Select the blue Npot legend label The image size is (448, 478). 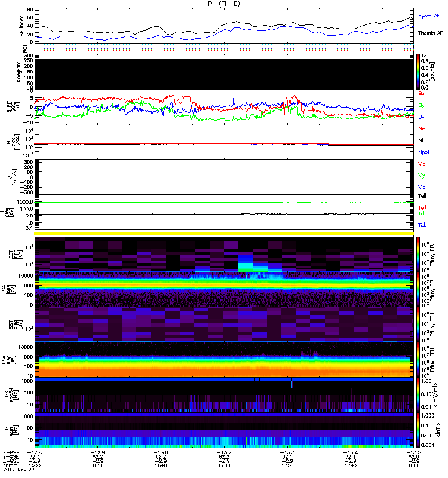[424, 152]
